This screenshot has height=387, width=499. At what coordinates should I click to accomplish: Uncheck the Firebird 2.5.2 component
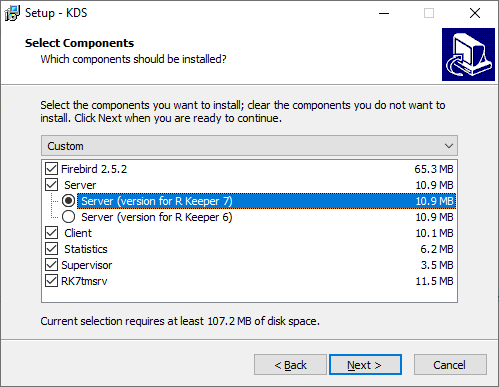point(51,169)
